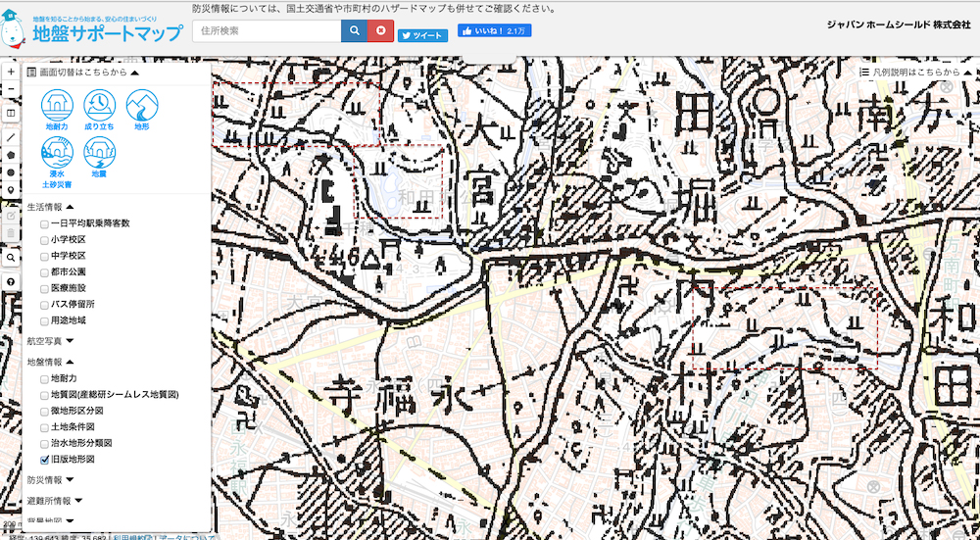Expand the 防災情報 section

click(x=70, y=480)
